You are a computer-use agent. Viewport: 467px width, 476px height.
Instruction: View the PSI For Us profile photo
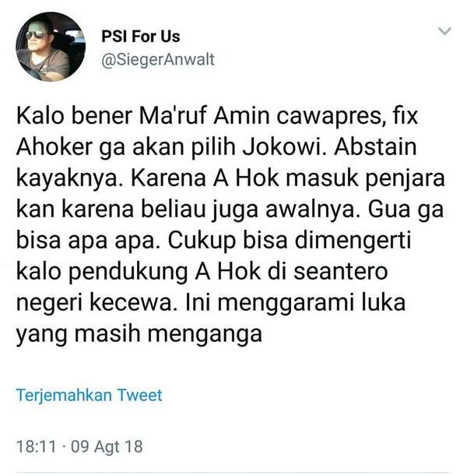click(51, 47)
